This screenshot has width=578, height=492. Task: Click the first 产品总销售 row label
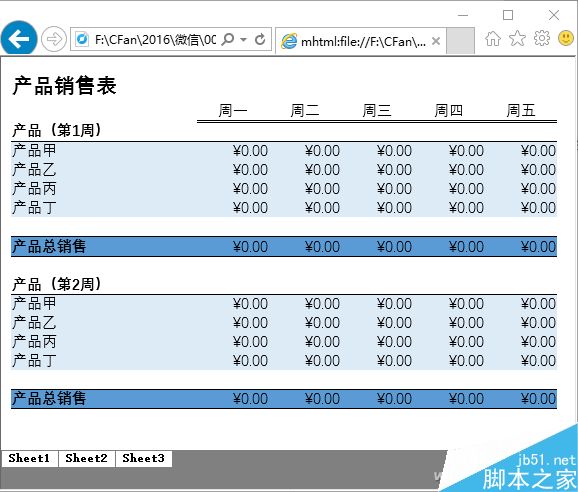(x=49, y=246)
